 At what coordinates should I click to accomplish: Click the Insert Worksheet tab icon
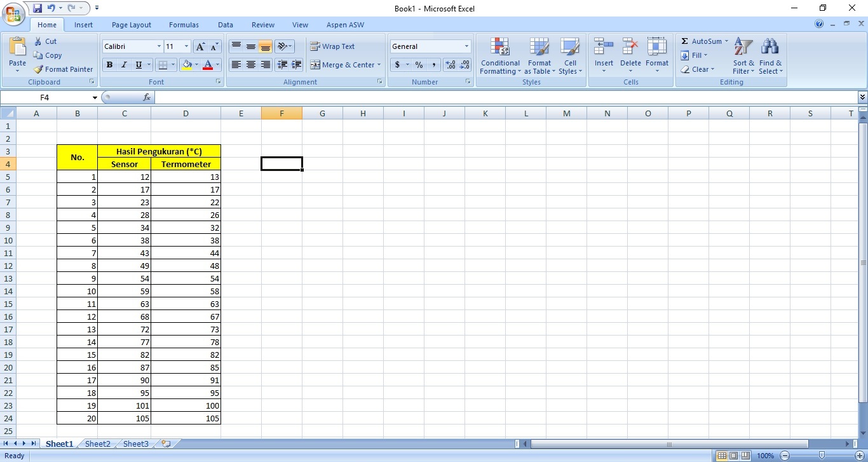tap(166, 444)
